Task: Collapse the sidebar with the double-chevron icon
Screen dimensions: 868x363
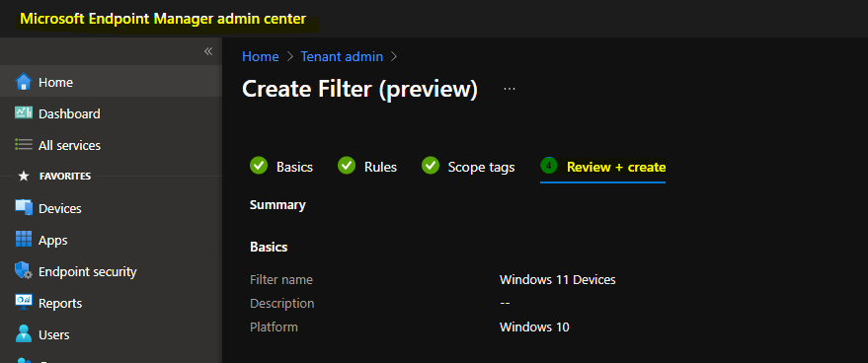Action: (208, 51)
